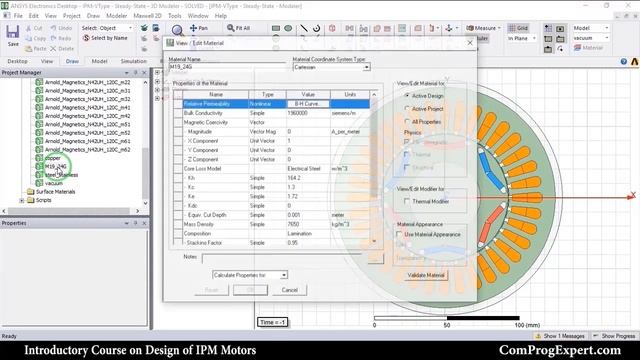Click the Paste clipboard icon

(x=28, y=49)
